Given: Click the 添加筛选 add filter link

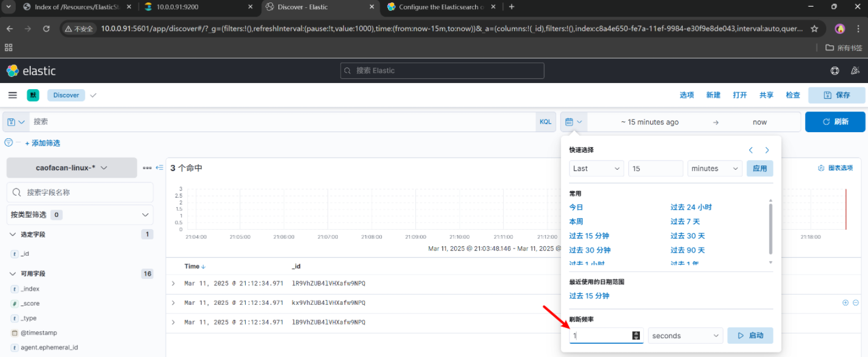Looking at the screenshot, I should pos(43,143).
